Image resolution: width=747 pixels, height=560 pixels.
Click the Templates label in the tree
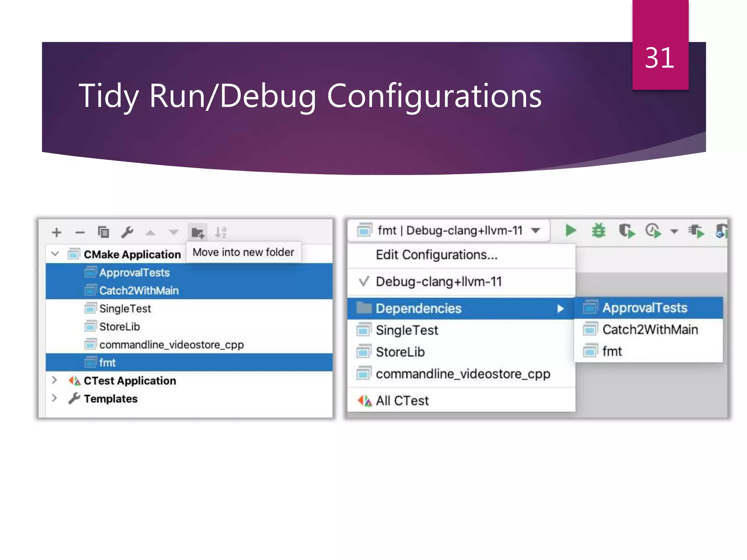tap(111, 398)
